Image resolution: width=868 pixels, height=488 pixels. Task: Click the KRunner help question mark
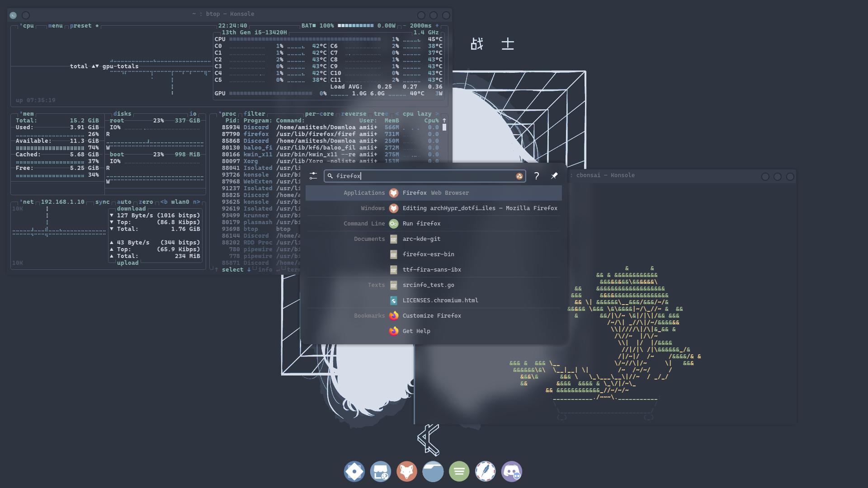point(537,176)
